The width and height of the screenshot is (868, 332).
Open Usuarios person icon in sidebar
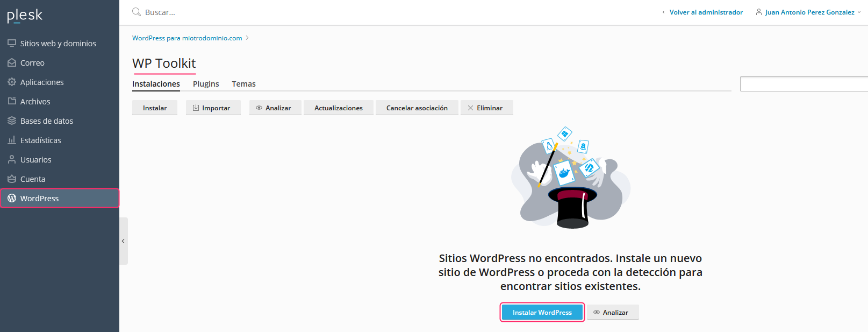coord(12,159)
